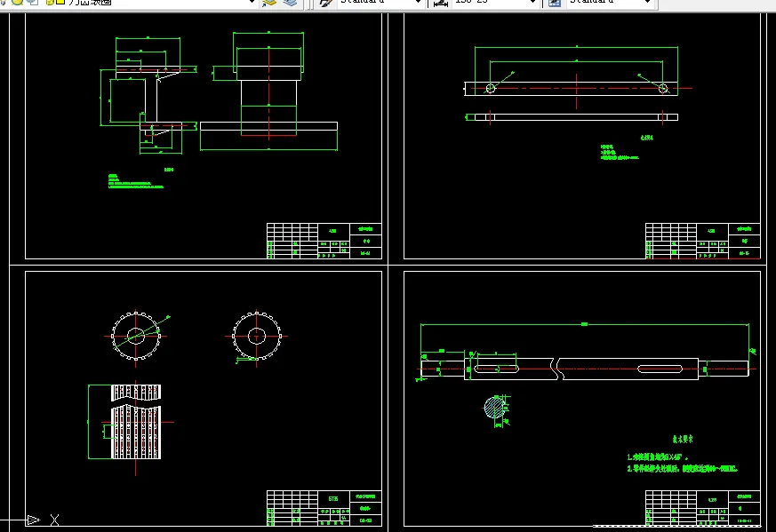Click the dimension style manager icon
Viewport: 776px width, 532px height.
441,3
